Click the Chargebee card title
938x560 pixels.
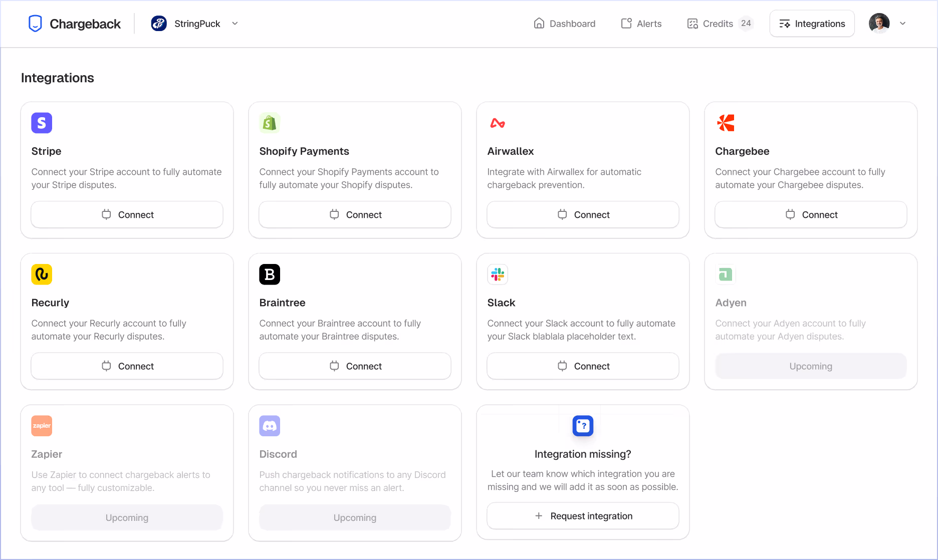click(x=742, y=151)
